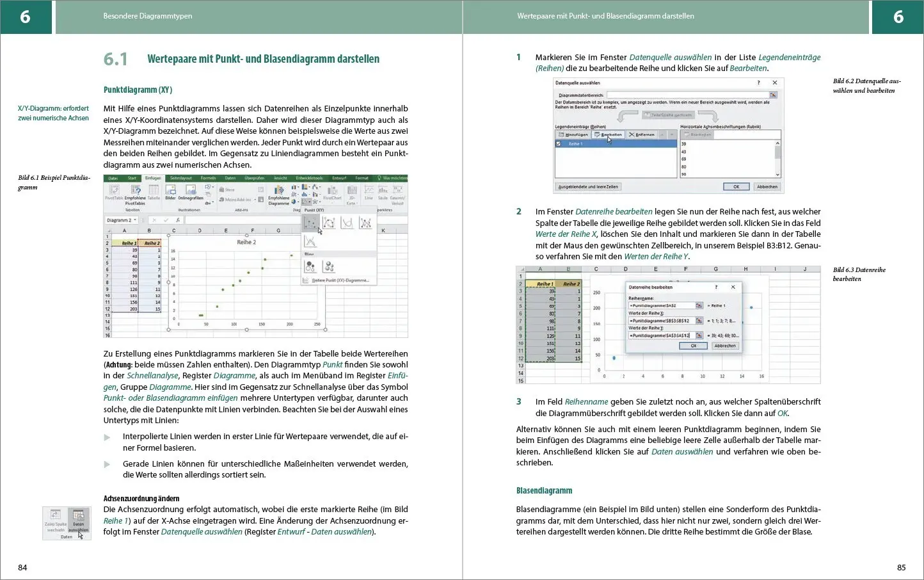Choose scatter with smooth lines without markers icon
Screen dimensions: 924x580
(347, 223)
